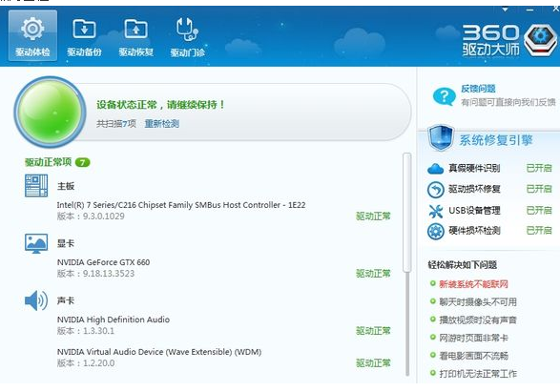Select NVIDIA High Definition Audio entry
The width and height of the screenshot is (560, 392).
[114, 320]
